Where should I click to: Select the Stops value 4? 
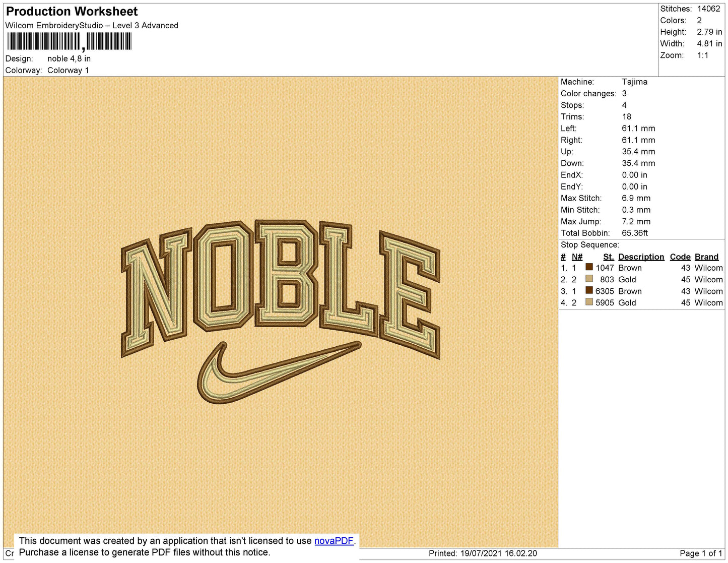coord(624,105)
